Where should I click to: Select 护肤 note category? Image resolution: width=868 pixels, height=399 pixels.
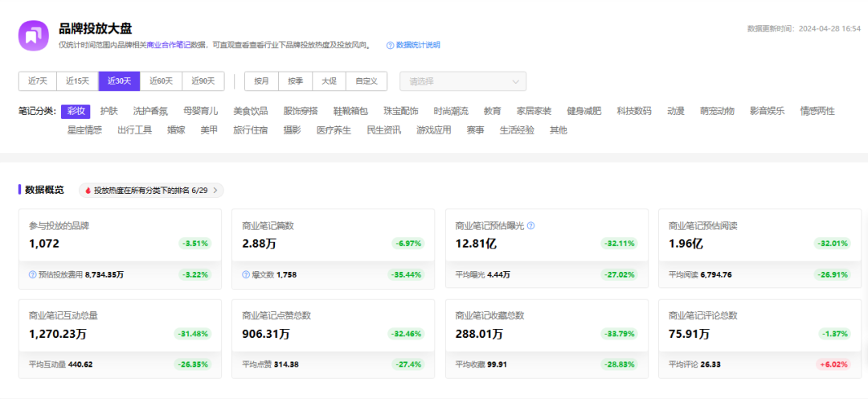pyautogui.click(x=109, y=111)
